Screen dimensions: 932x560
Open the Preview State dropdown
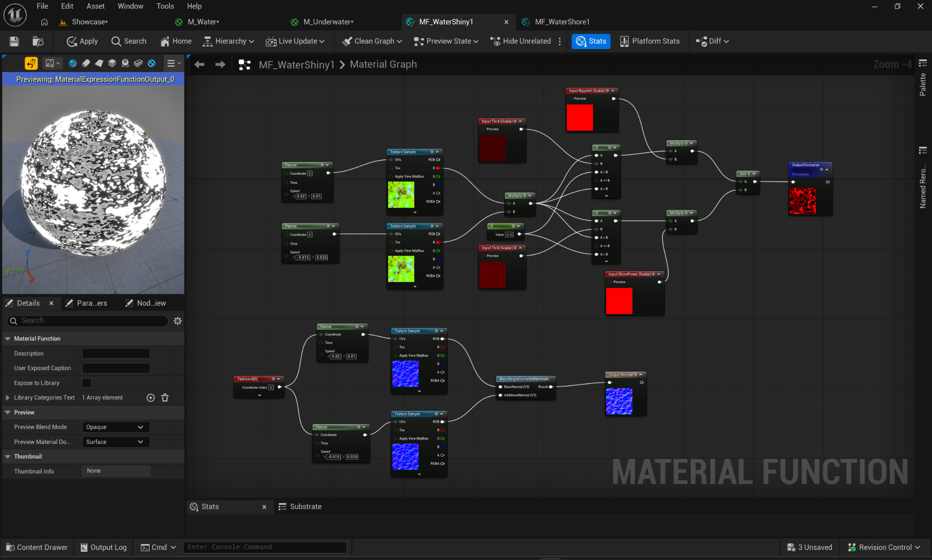(x=446, y=41)
